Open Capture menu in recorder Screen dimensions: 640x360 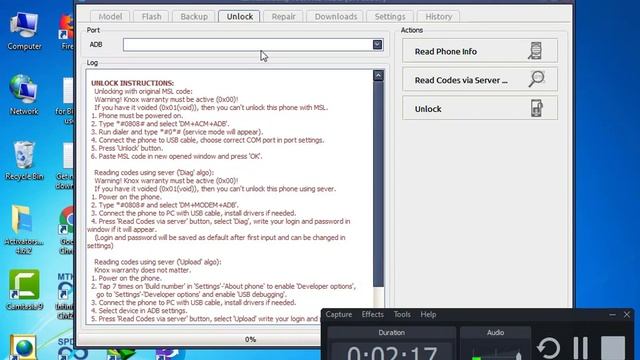point(339,314)
